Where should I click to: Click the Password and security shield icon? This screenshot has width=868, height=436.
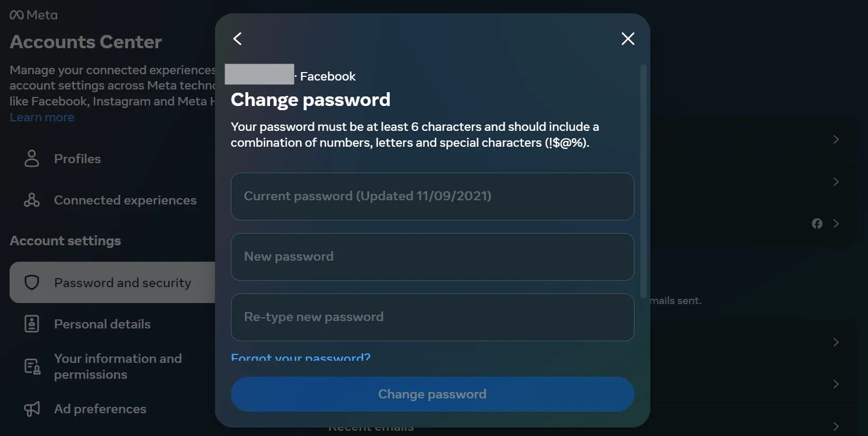pyautogui.click(x=32, y=282)
